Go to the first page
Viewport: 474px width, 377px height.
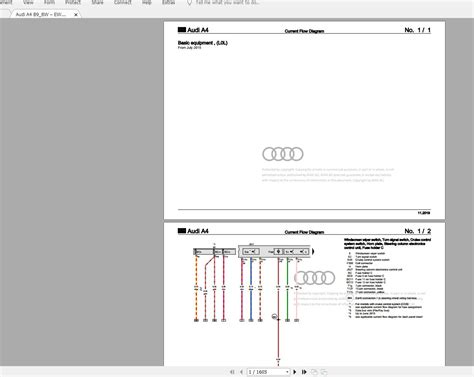tap(232, 372)
